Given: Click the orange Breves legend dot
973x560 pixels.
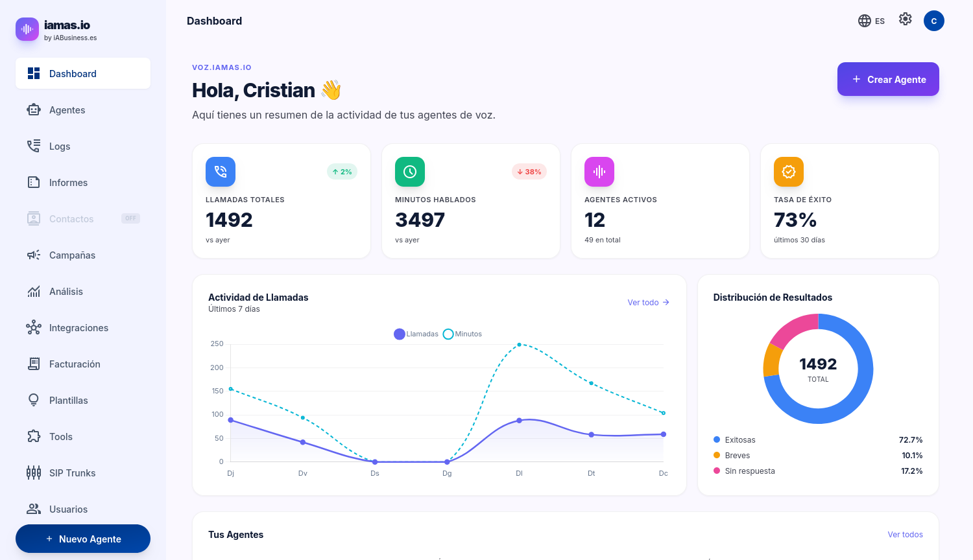Looking at the screenshot, I should [717, 455].
